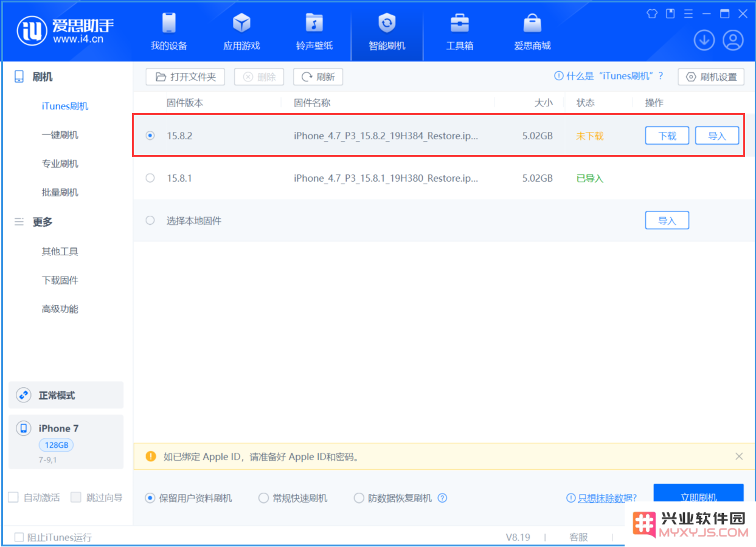Click the 大小 column header
756x547 pixels.
point(544,103)
